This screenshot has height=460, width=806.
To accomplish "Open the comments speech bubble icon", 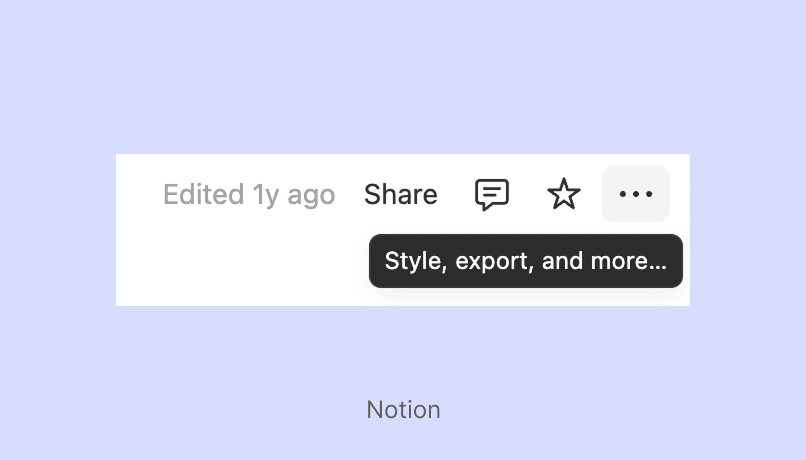I will click(x=492, y=194).
